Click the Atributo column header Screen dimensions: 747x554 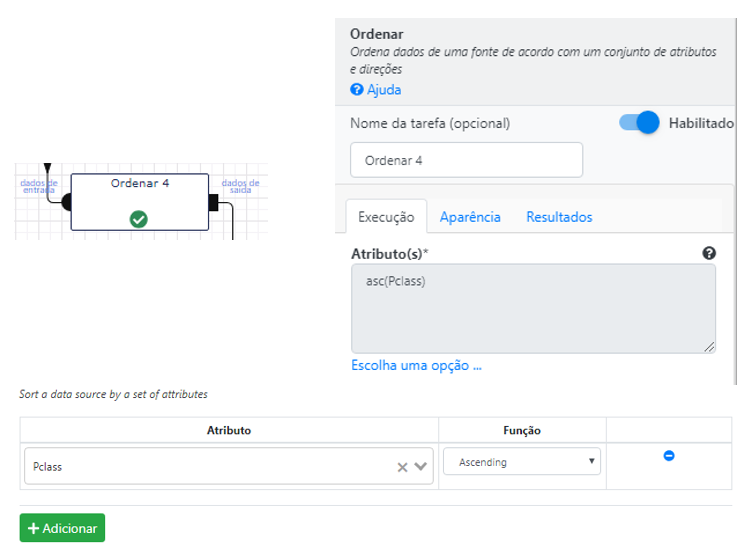pos(229,430)
